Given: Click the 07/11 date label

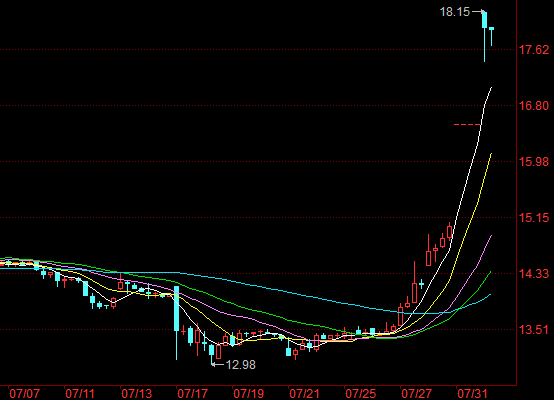Looking at the screenshot, I should tap(80, 394).
